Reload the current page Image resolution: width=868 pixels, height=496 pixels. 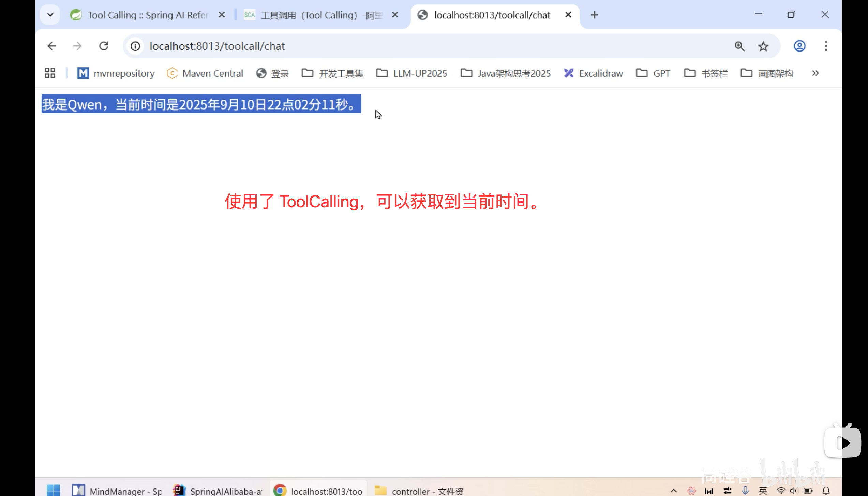click(x=104, y=46)
